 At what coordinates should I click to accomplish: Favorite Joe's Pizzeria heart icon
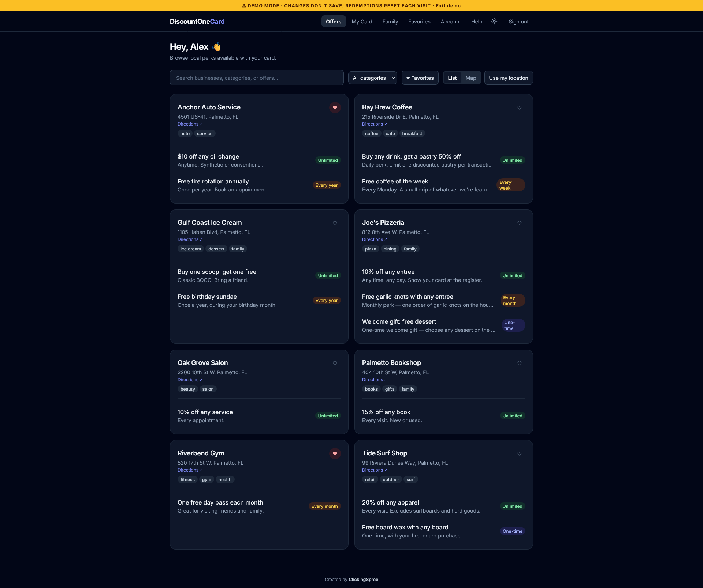[520, 223]
